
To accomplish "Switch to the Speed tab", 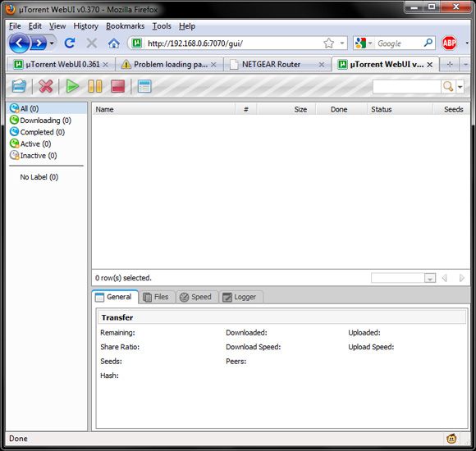I will pyautogui.click(x=197, y=297).
